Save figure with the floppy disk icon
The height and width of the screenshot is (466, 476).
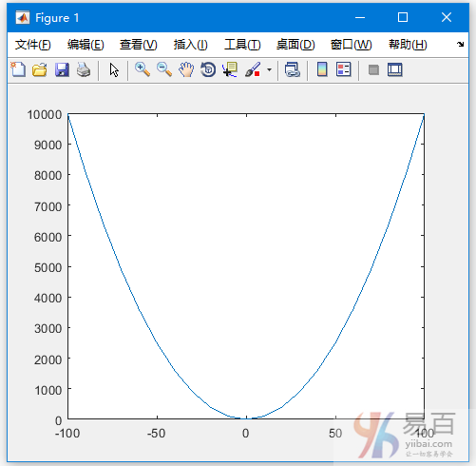62,69
